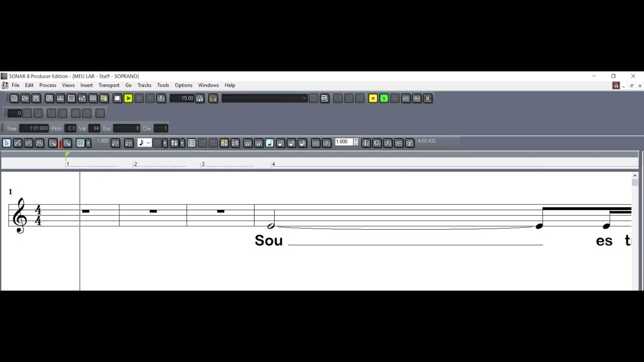Toggle the input echo speaker icon
The image size is (644, 362).
tap(406, 99)
